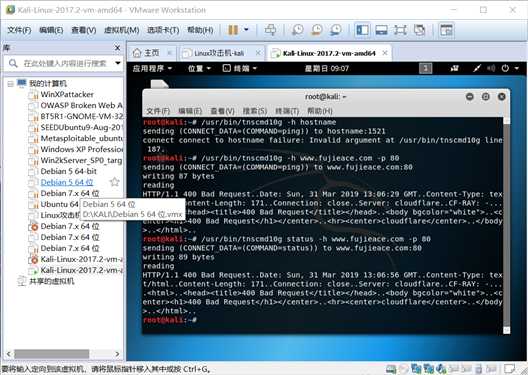Screen dimensions: 528x375
Task: Collapse the 我的计算机 tree node
Action: point(10,83)
